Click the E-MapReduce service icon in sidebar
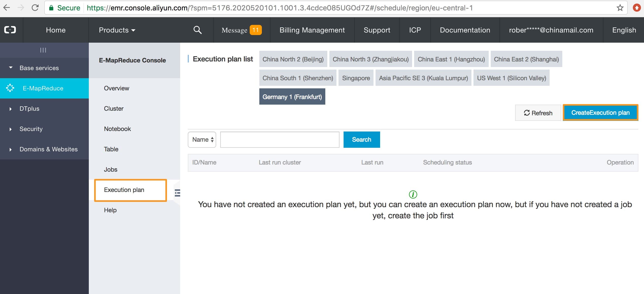 [10, 88]
